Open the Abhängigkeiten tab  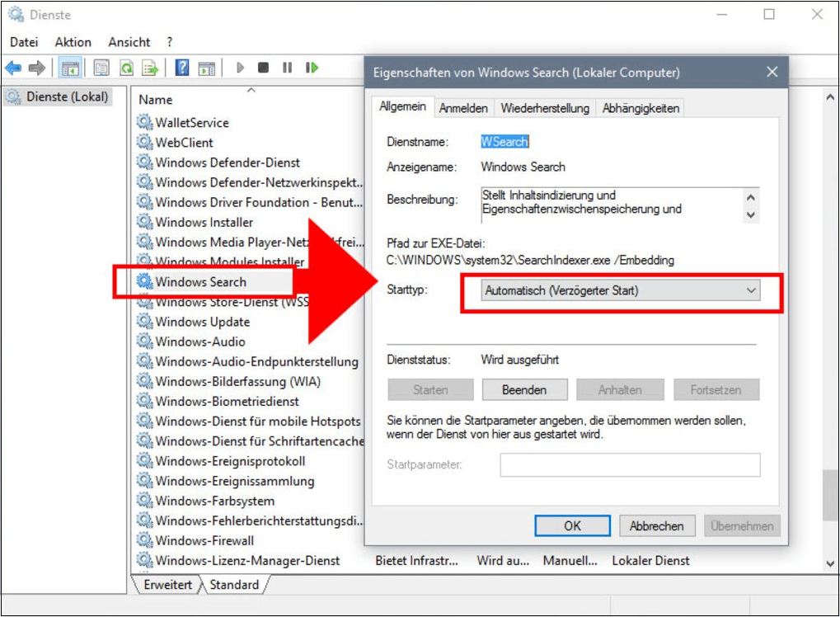(x=641, y=107)
